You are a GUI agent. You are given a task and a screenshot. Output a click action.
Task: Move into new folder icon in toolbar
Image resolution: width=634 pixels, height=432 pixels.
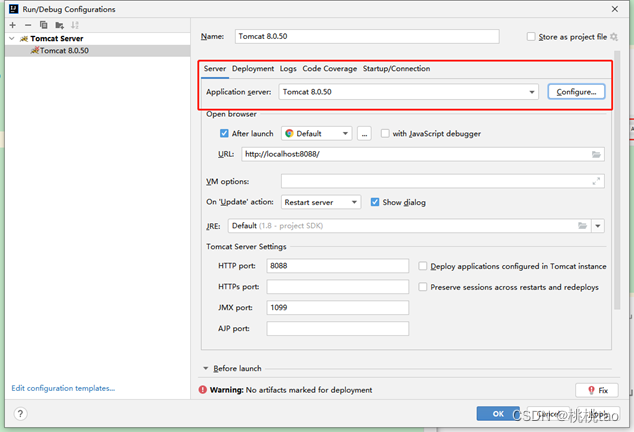click(59, 25)
